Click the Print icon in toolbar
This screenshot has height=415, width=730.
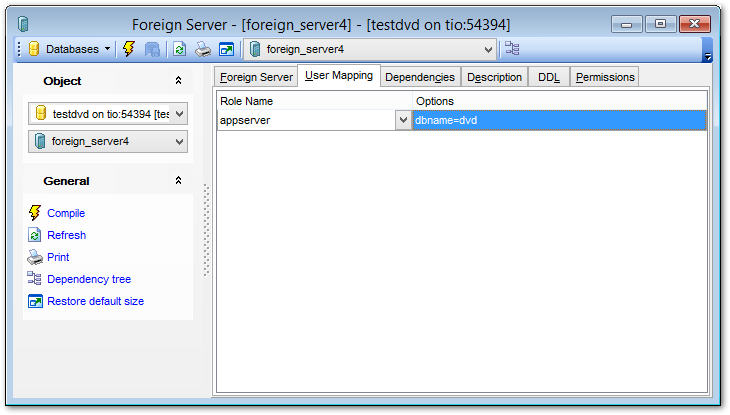(x=203, y=48)
